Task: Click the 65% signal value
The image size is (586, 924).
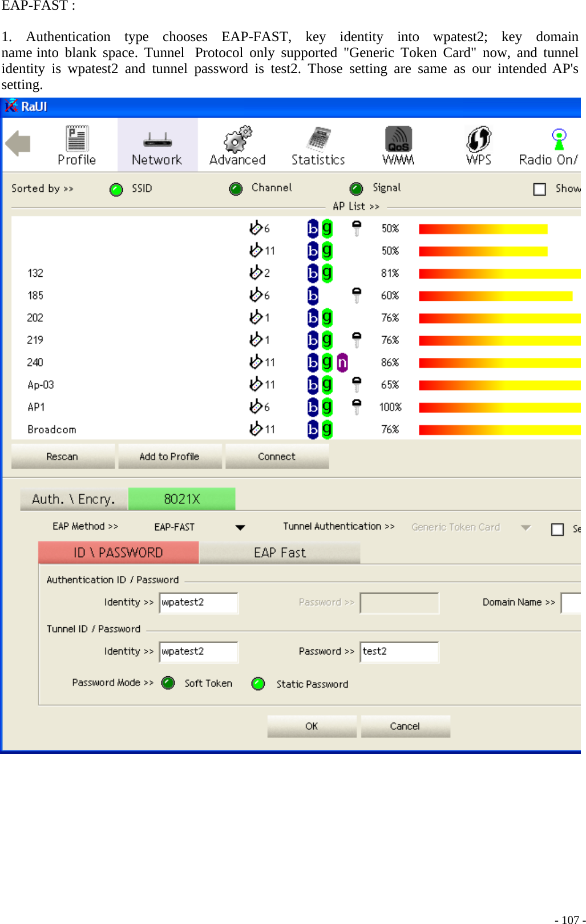Action: 390,385
